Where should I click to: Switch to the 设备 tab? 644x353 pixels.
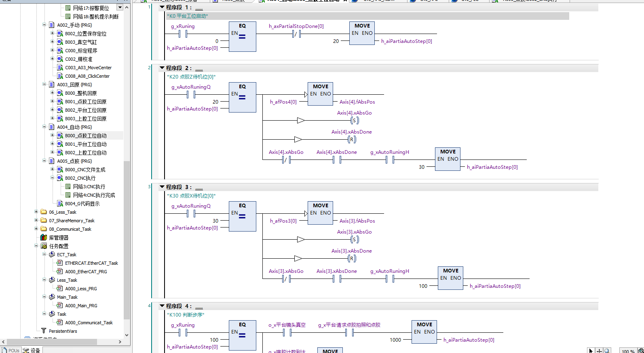(32, 351)
